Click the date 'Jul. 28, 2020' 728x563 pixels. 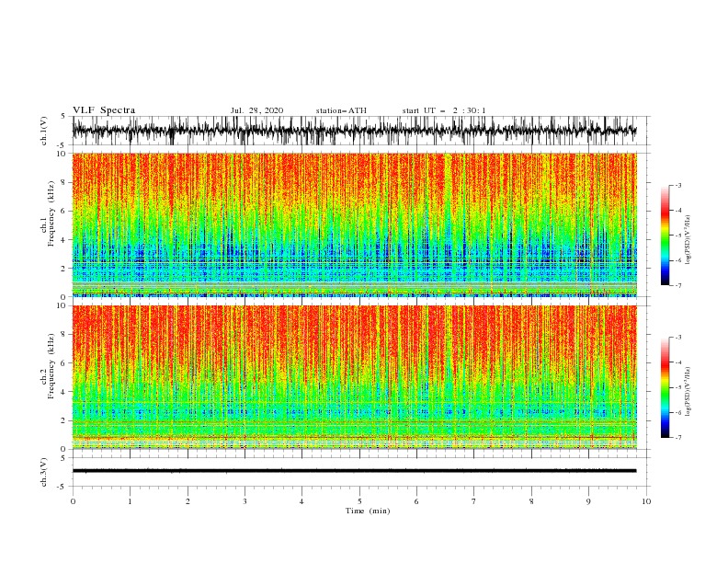(256, 110)
